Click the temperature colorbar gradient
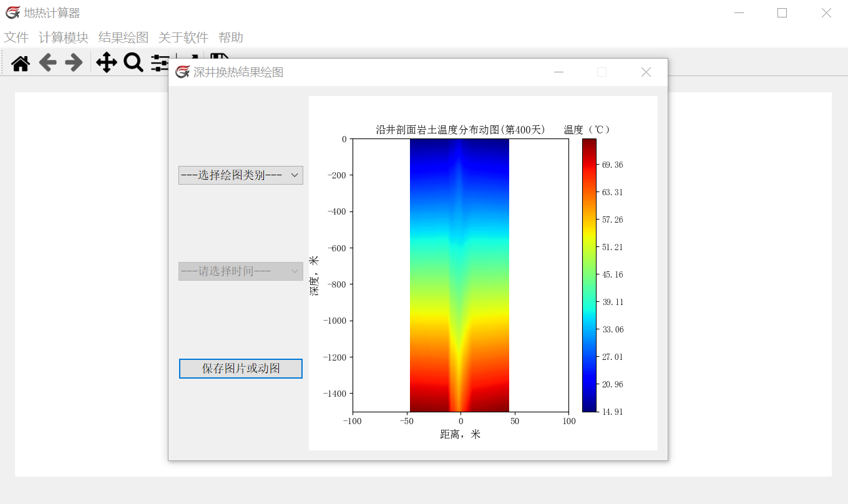848x504 pixels. click(x=590, y=275)
